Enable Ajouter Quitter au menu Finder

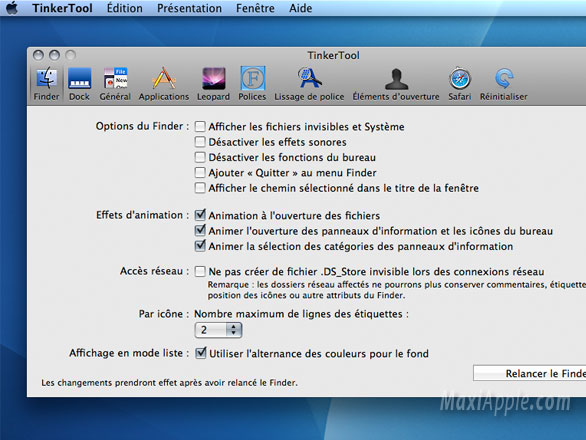tap(200, 172)
